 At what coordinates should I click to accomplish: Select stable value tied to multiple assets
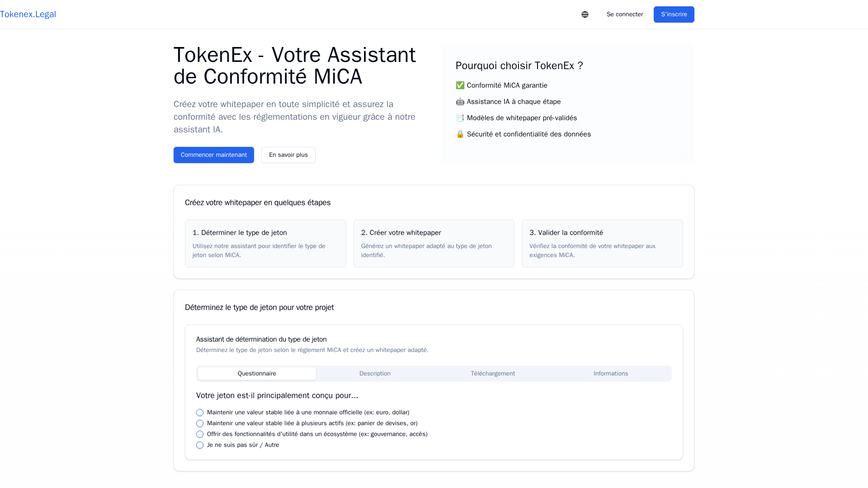tap(200, 423)
